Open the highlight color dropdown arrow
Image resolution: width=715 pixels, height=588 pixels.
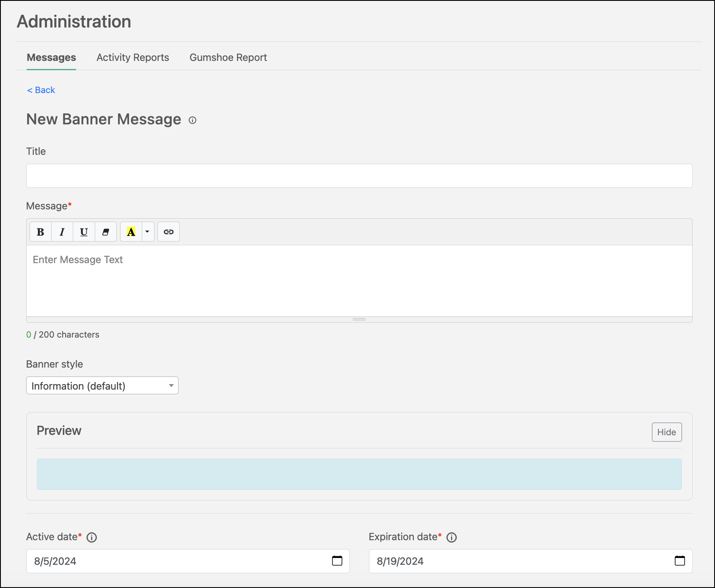(148, 232)
